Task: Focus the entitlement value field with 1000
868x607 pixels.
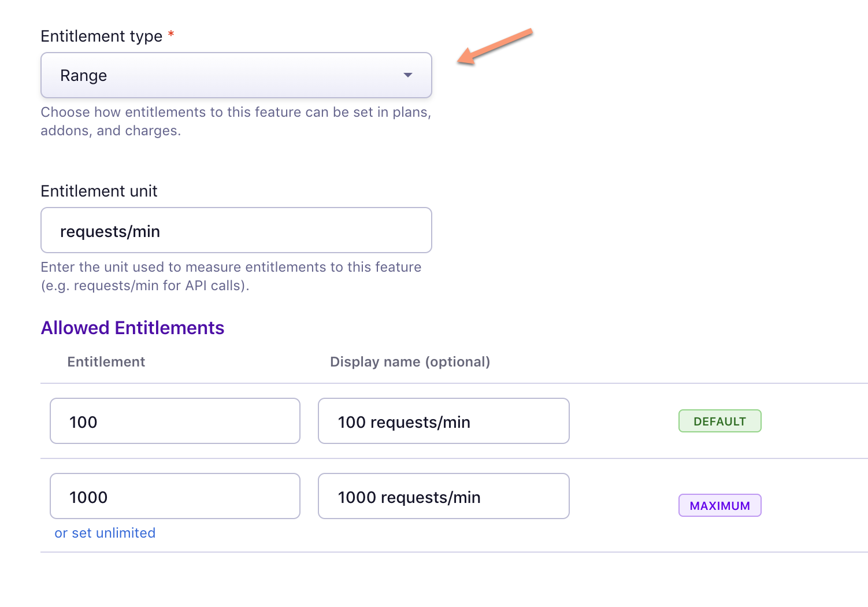Action: pyautogui.click(x=175, y=496)
